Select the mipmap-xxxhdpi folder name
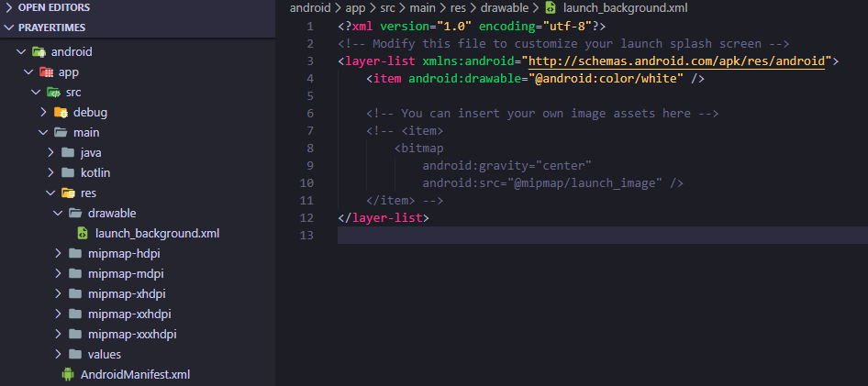This screenshot has height=386, width=868. [132, 334]
